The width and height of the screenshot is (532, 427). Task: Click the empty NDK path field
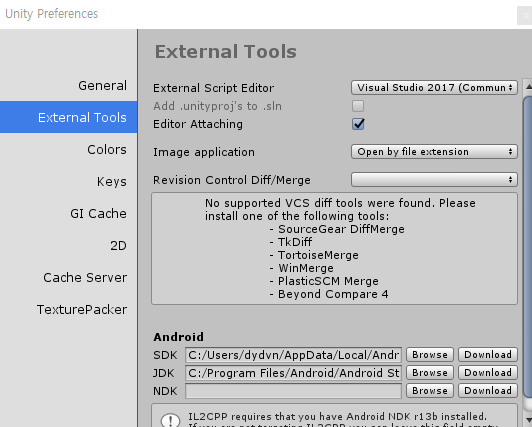(293, 391)
